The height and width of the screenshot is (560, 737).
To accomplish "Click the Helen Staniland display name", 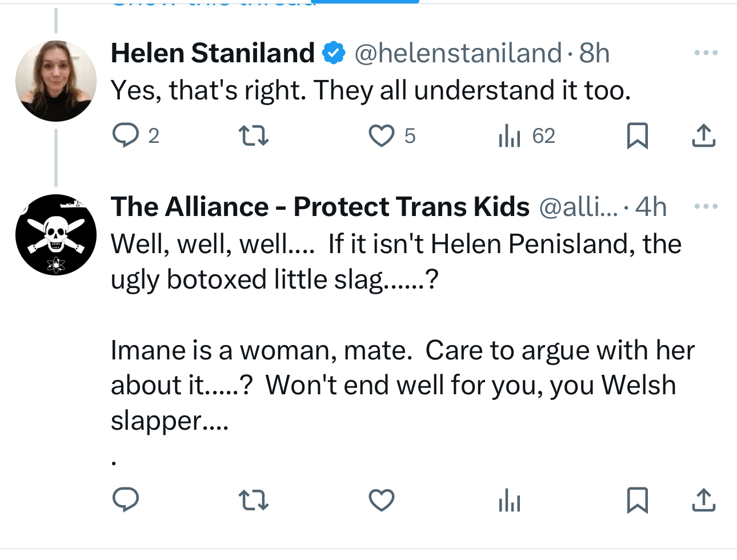I will click(x=213, y=53).
